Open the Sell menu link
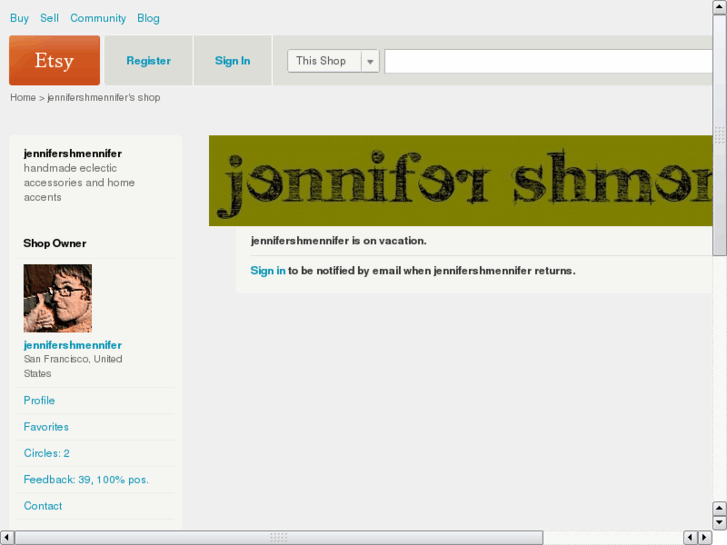The width and height of the screenshot is (727, 545). (49, 18)
